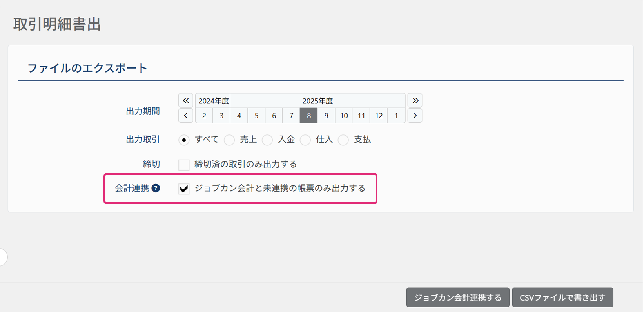This screenshot has width=644, height=312.
Task: Choose month 2 in the period selector
Action: click(204, 116)
